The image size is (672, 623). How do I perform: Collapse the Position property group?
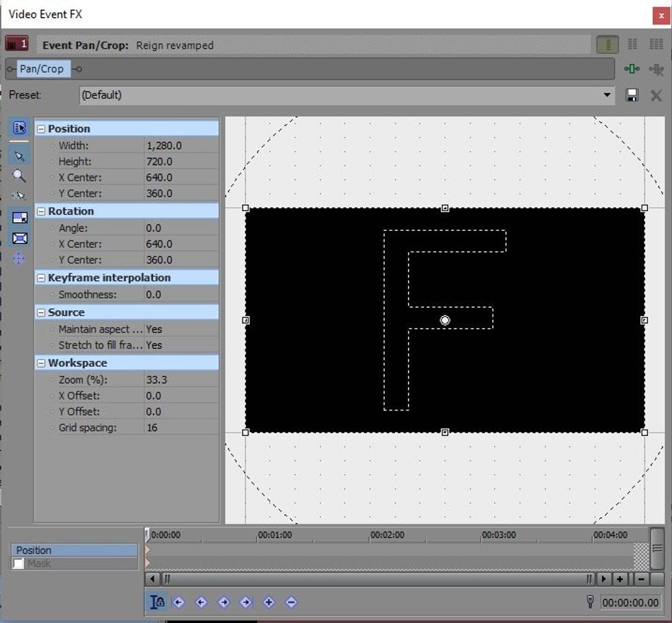click(40, 128)
